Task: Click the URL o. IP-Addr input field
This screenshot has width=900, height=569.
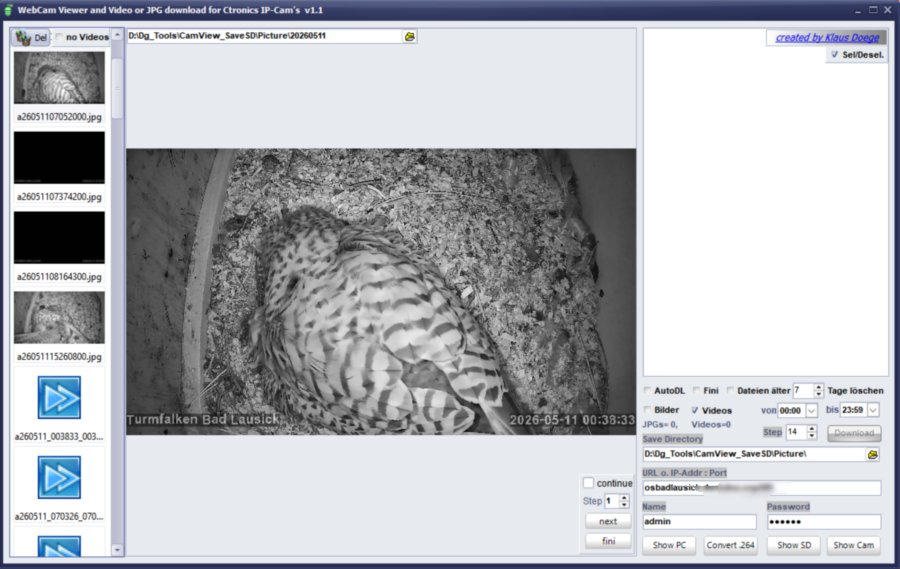Action: coord(762,488)
